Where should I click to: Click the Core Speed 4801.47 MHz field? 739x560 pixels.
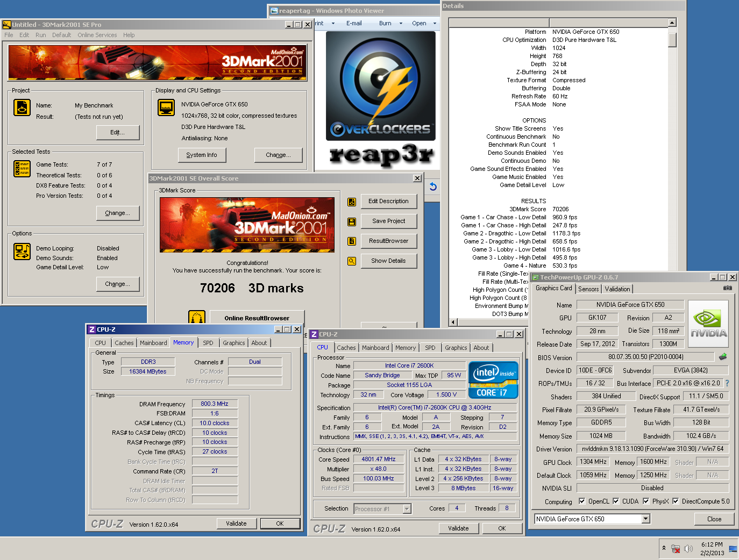tap(379, 460)
